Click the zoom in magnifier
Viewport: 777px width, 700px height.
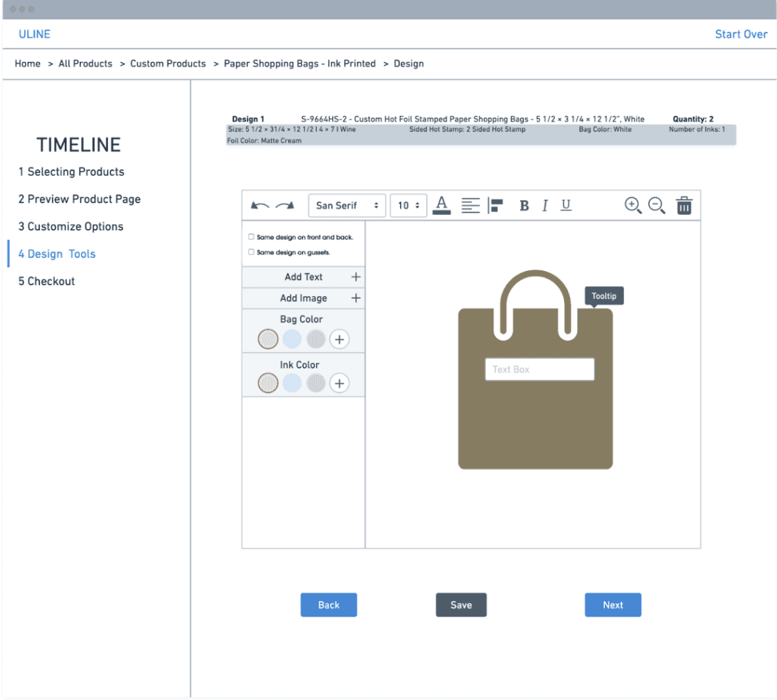tap(633, 205)
